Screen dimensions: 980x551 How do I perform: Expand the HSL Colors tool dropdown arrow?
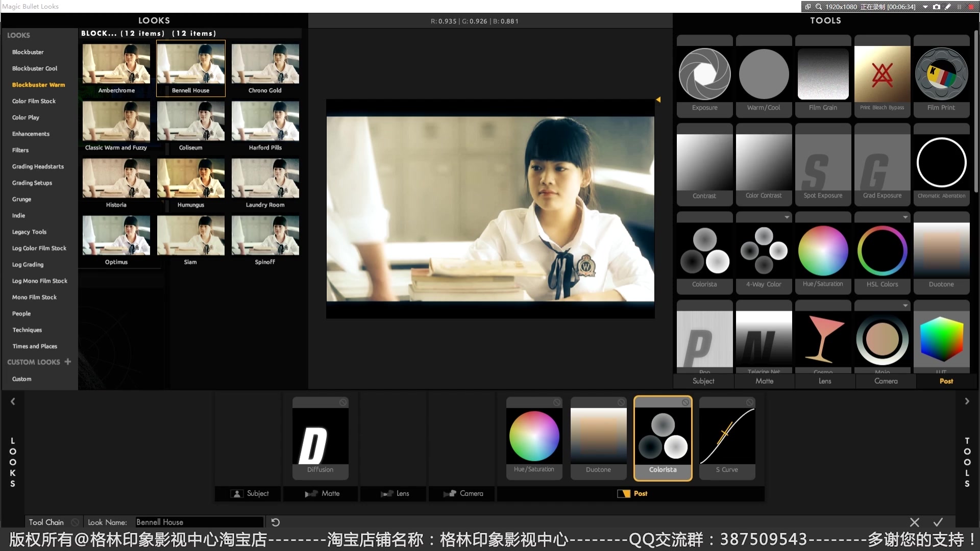point(905,217)
